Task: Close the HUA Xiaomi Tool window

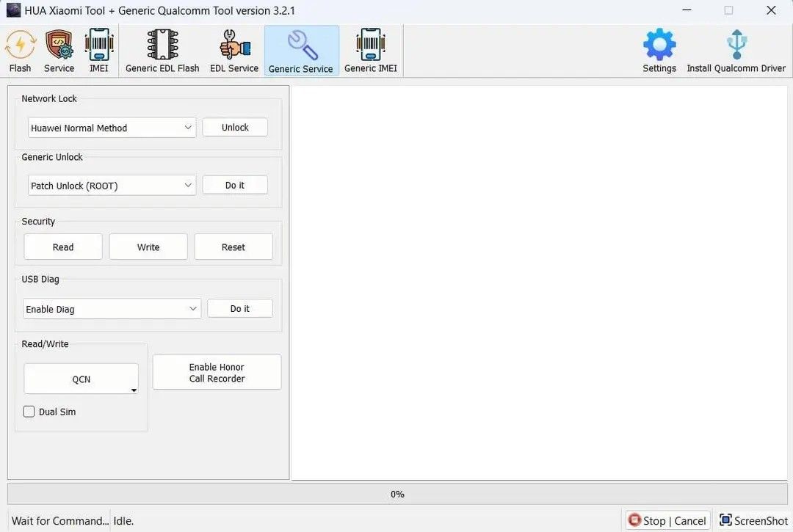Action: point(771,10)
